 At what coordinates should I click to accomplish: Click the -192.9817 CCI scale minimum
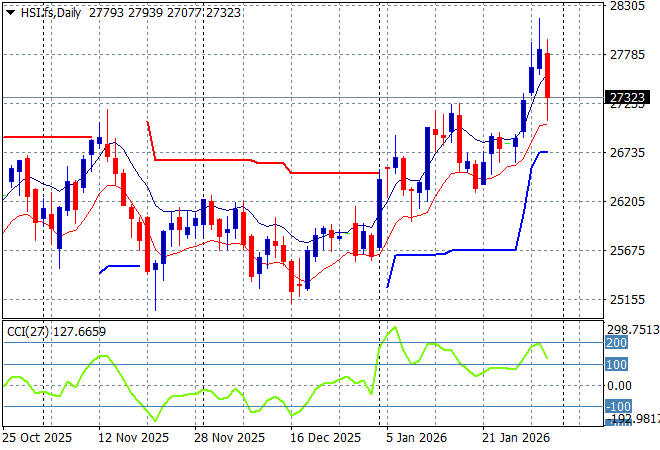[633, 418]
